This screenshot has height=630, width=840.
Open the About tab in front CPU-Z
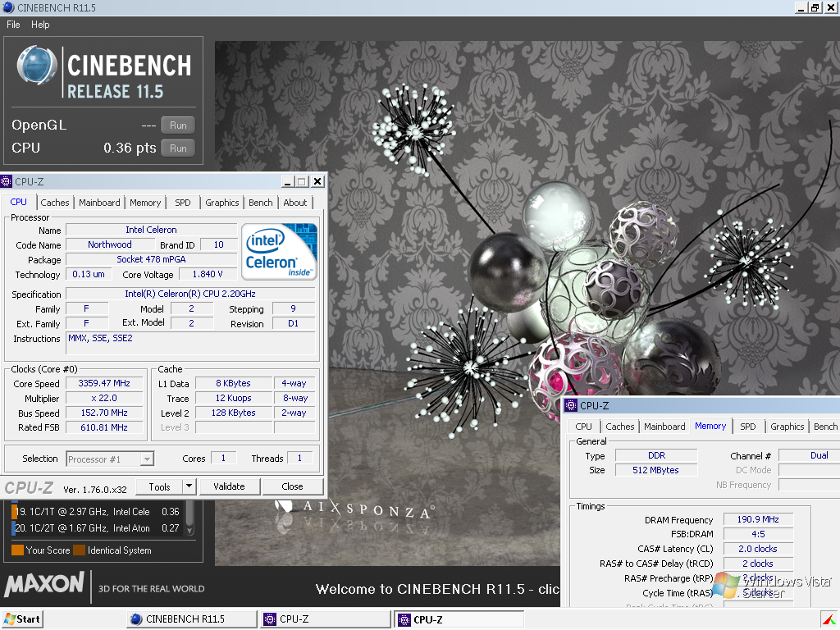295,203
